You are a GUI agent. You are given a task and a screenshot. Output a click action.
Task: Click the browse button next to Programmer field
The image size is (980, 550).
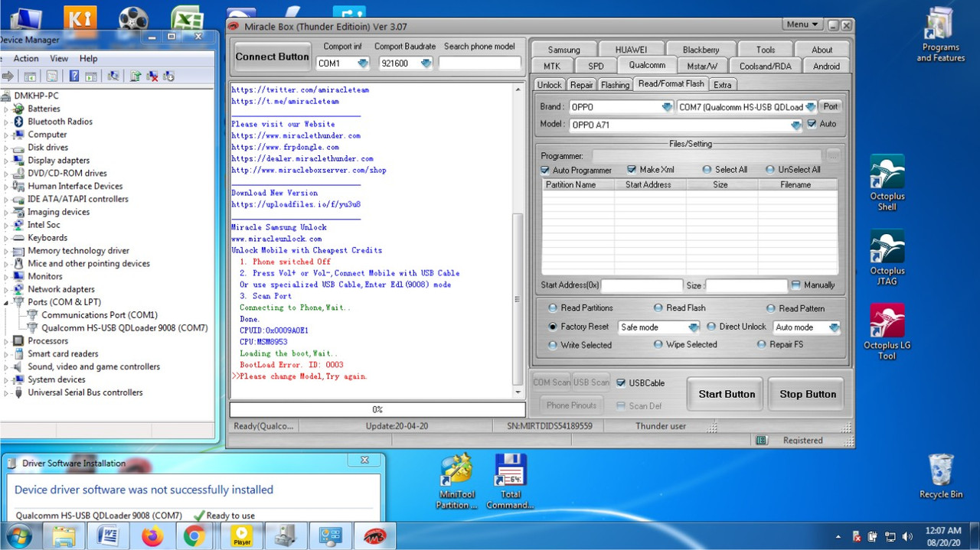833,156
